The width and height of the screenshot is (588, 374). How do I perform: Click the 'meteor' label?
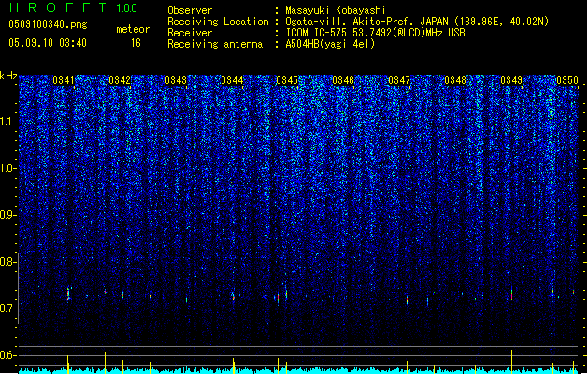(133, 29)
